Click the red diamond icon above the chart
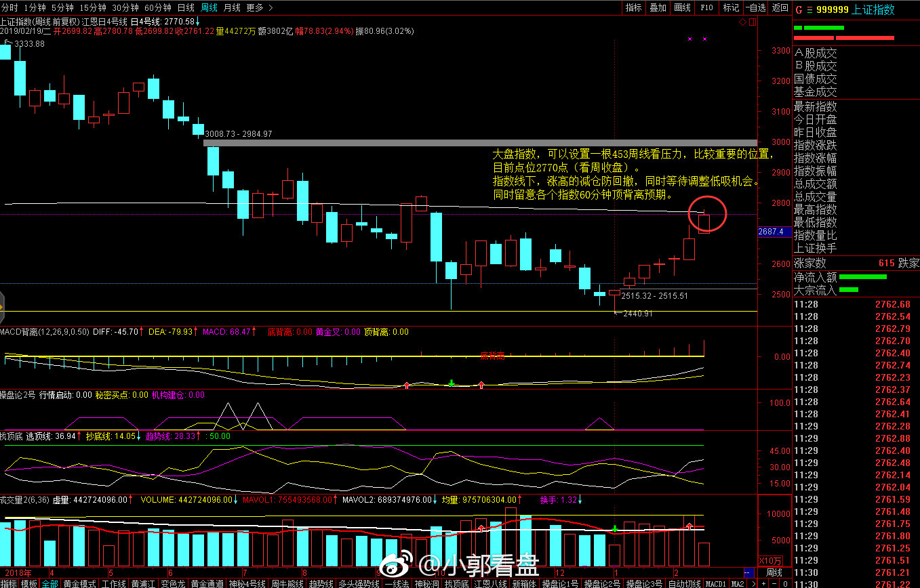Viewport: 920px width, 588px height. (742, 22)
